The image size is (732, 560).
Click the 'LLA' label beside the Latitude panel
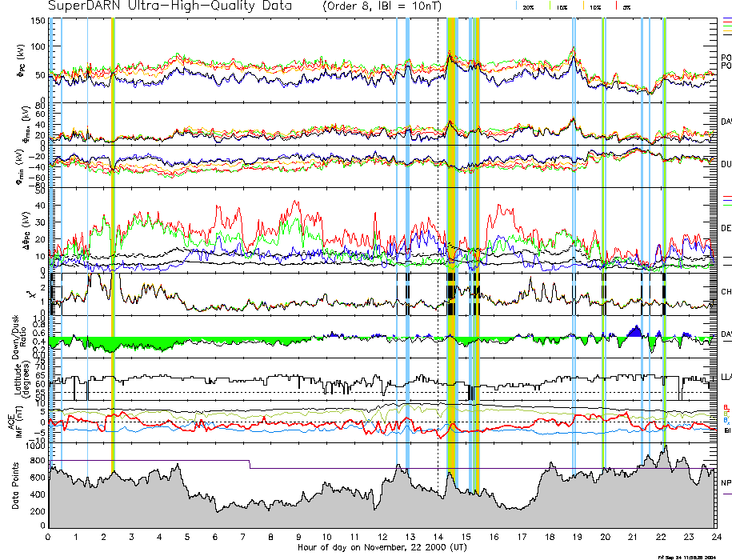pos(726,377)
